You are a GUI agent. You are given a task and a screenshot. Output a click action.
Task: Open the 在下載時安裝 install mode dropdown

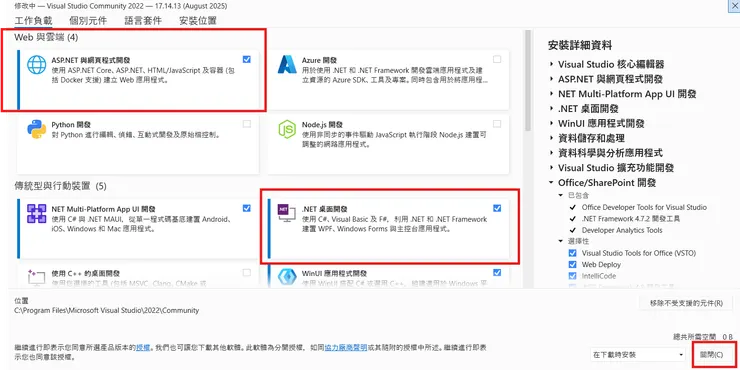pyautogui.click(x=638, y=354)
